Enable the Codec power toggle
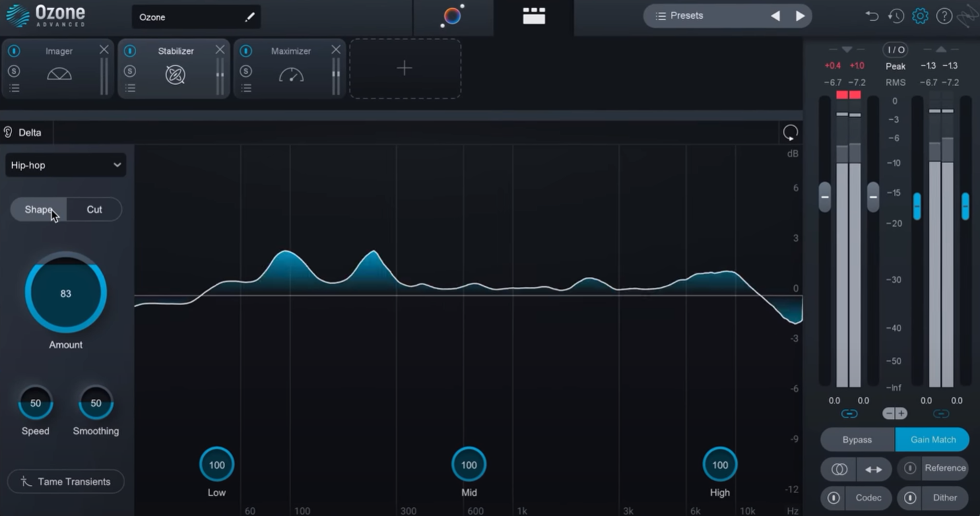This screenshot has height=516, width=980. tap(833, 498)
